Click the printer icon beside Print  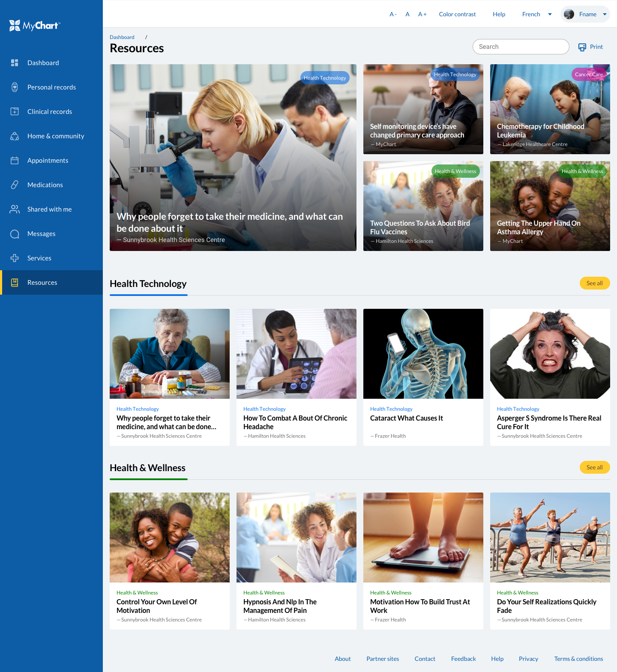click(582, 47)
